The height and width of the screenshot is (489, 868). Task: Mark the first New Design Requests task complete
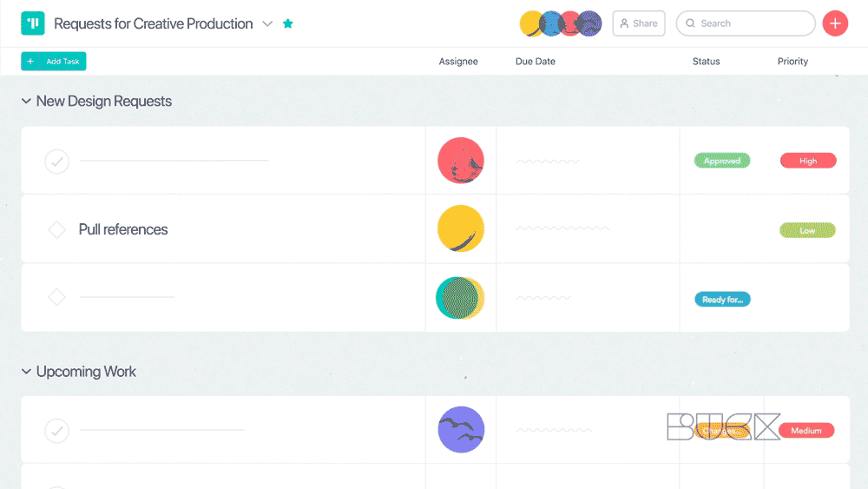point(57,162)
